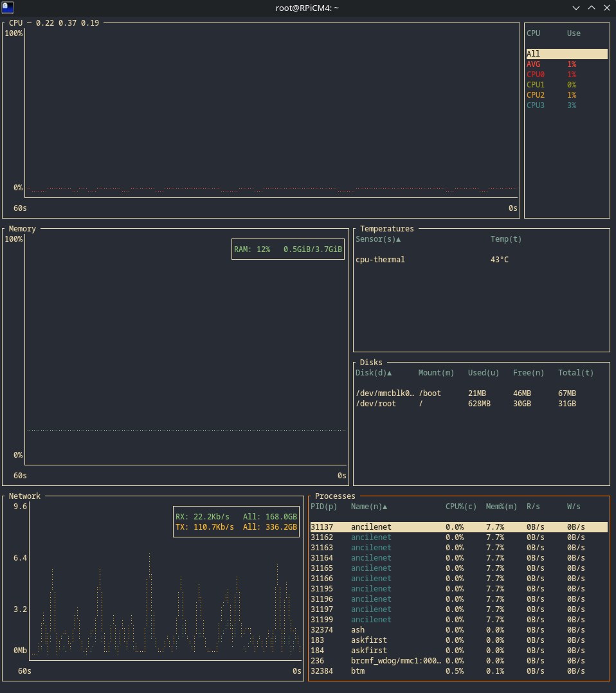Select process 184 askfirst row
The image size is (616, 693).
pos(458,650)
